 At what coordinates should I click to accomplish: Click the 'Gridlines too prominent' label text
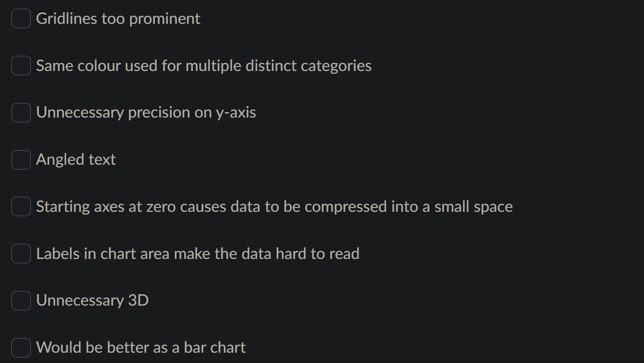pos(118,18)
